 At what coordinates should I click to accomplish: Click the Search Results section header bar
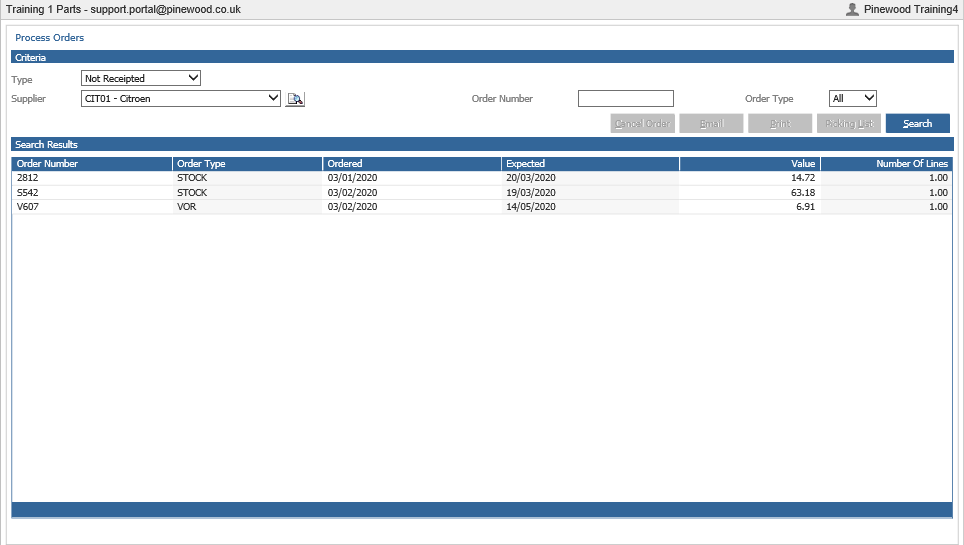click(x=482, y=144)
